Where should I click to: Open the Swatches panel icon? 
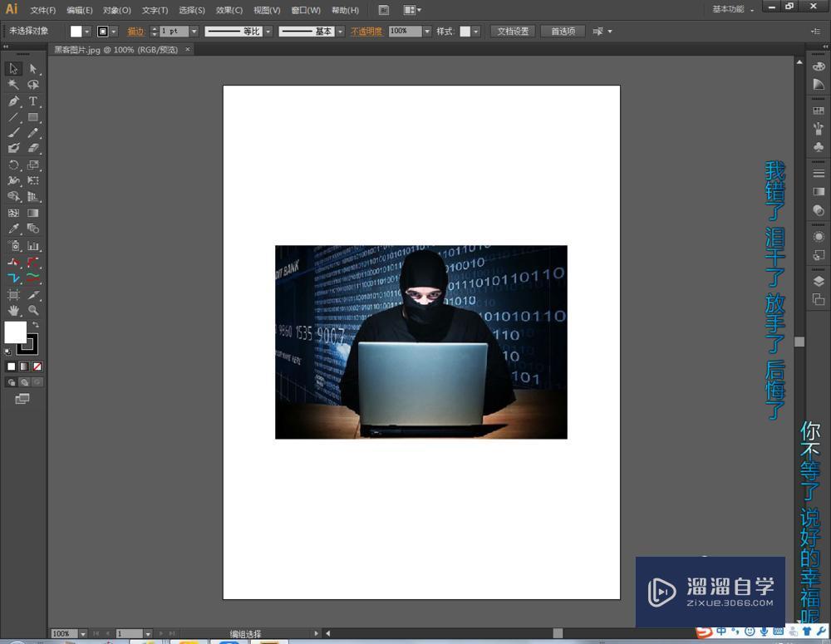(x=819, y=111)
